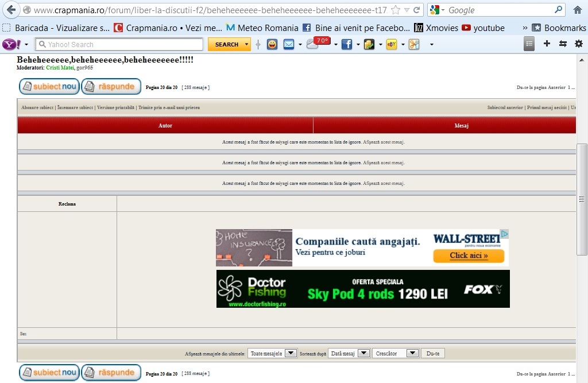Open the Yahoo smiley messenger icon
This screenshot has height=383, width=588.
coord(272,44)
